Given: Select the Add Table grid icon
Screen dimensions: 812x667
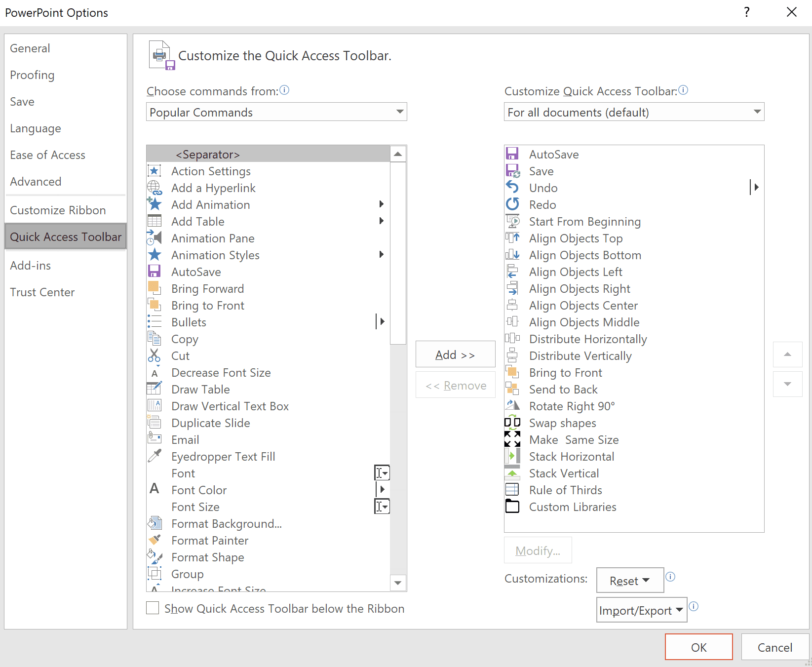Looking at the screenshot, I should pyautogui.click(x=155, y=221).
